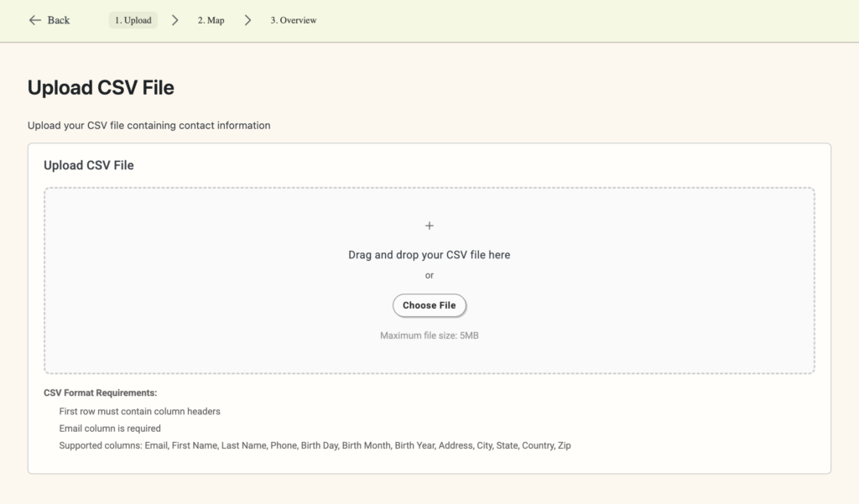Switch to the 2. Map step

tap(210, 19)
